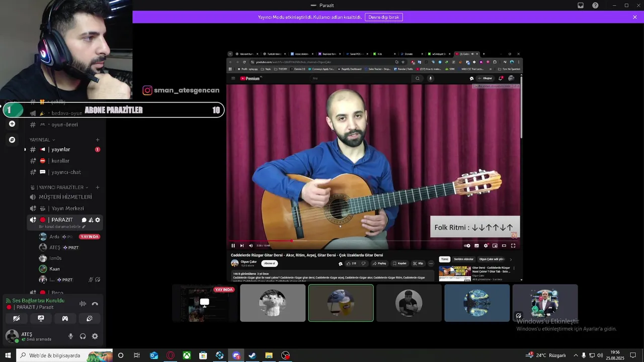Mute the Discord microphone
Viewport: 644px width, 362px height.
[x=70, y=336]
